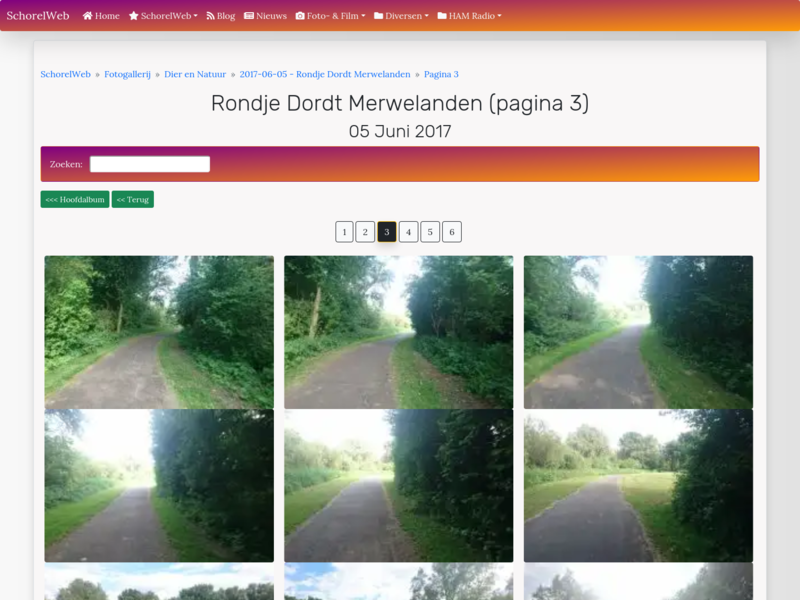This screenshot has width=800, height=600.
Task: Open the SchorelWeb brand logo link
Action: tap(38, 15)
